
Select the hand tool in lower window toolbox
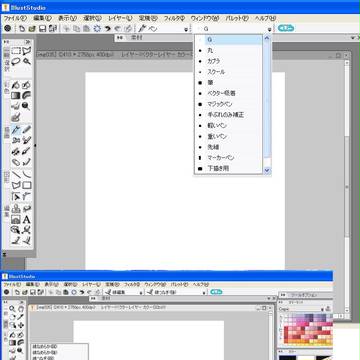21,309
